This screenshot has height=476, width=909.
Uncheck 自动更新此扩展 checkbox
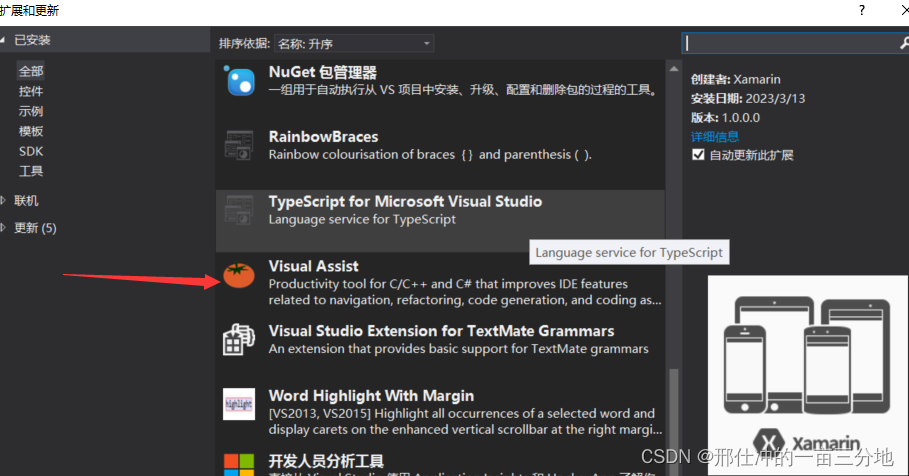pos(698,155)
